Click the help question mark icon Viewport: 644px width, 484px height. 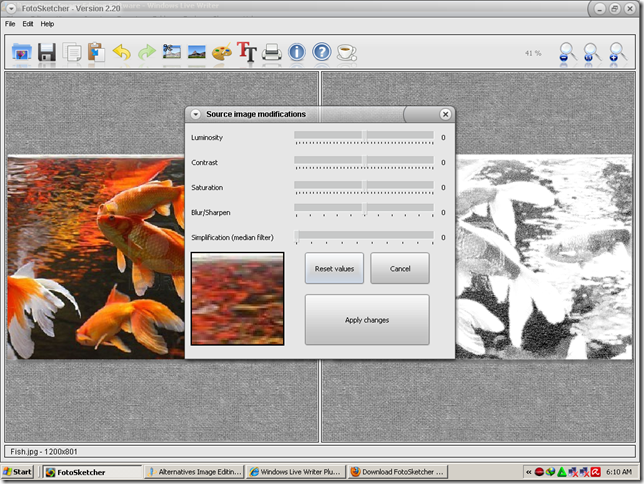click(322, 52)
